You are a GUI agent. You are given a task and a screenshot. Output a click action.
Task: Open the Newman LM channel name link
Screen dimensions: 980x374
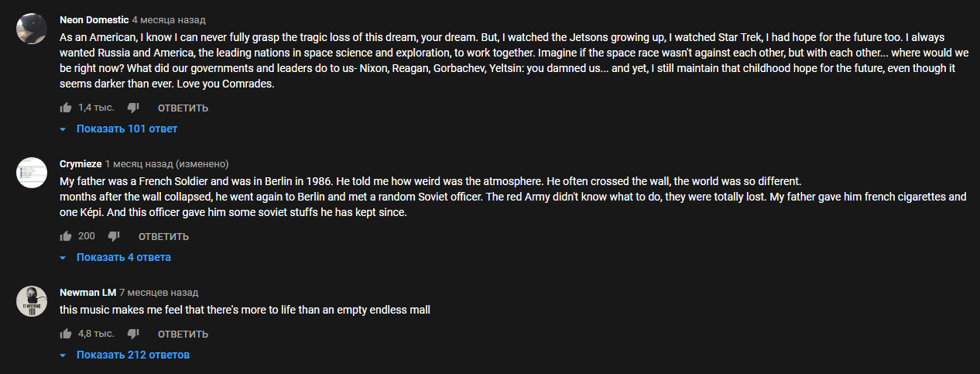[x=87, y=292]
